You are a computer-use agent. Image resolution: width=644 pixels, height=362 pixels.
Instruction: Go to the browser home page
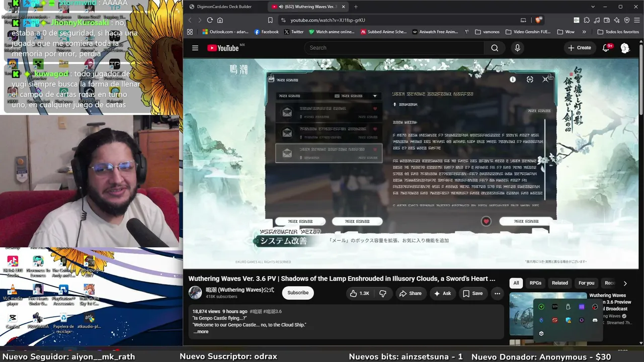click(220, 20)
